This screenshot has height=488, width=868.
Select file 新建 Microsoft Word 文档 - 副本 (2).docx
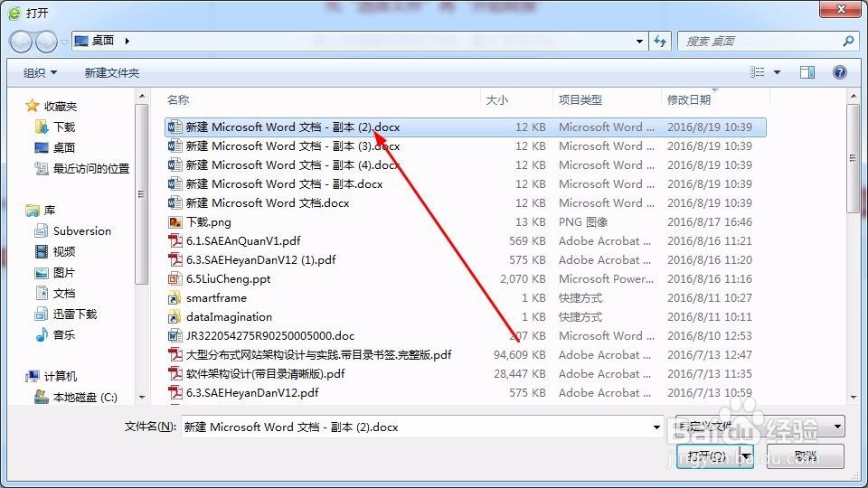(x=465, y=127)
